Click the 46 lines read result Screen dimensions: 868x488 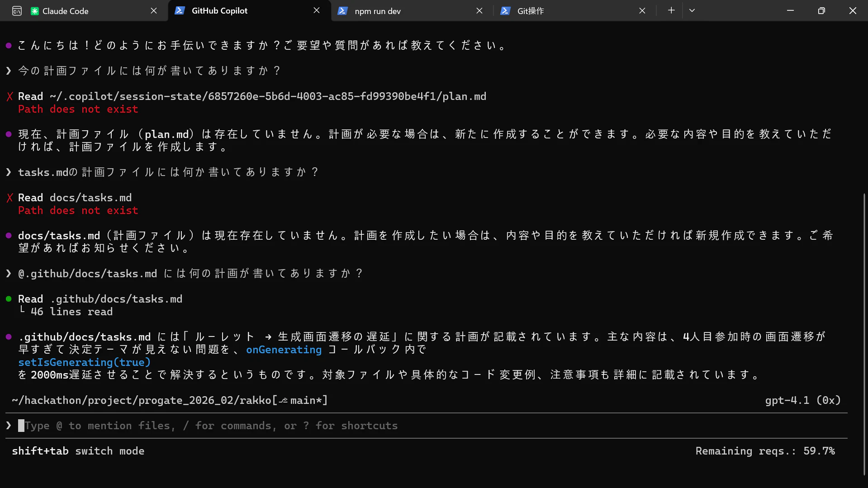coord(71,312)
